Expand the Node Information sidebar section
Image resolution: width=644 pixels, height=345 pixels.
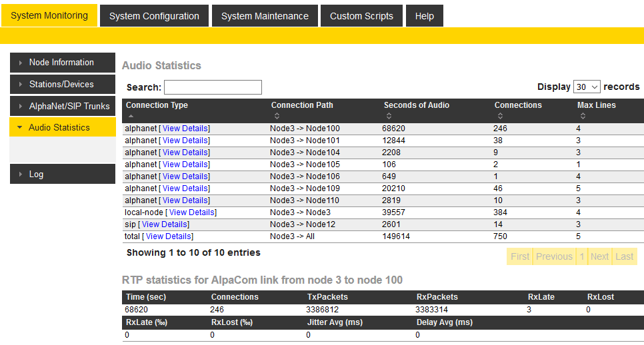pyautogui.click(x=62, y=63)
